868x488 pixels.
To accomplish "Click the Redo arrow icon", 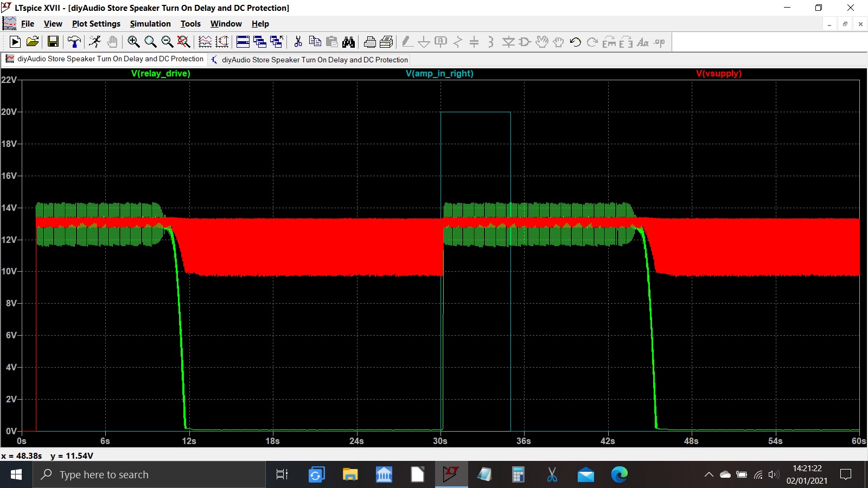I will [592, 42].
